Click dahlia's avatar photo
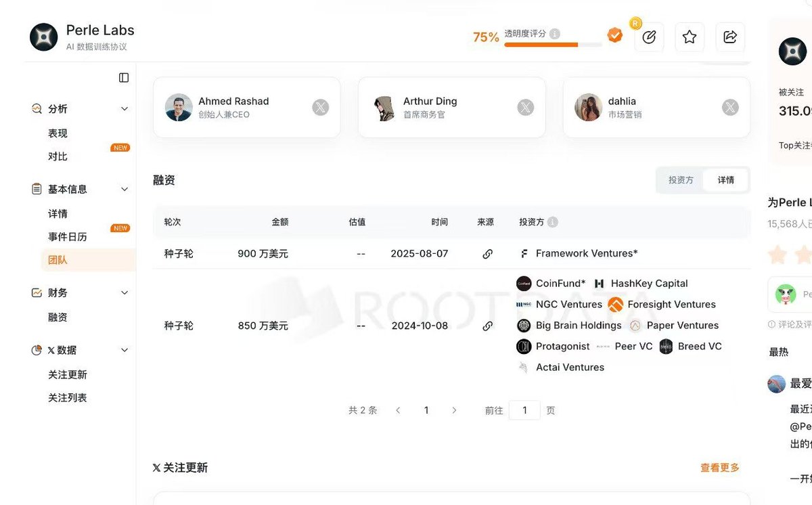This screenshot has height=505, width=812. click(x=589, y=107)
